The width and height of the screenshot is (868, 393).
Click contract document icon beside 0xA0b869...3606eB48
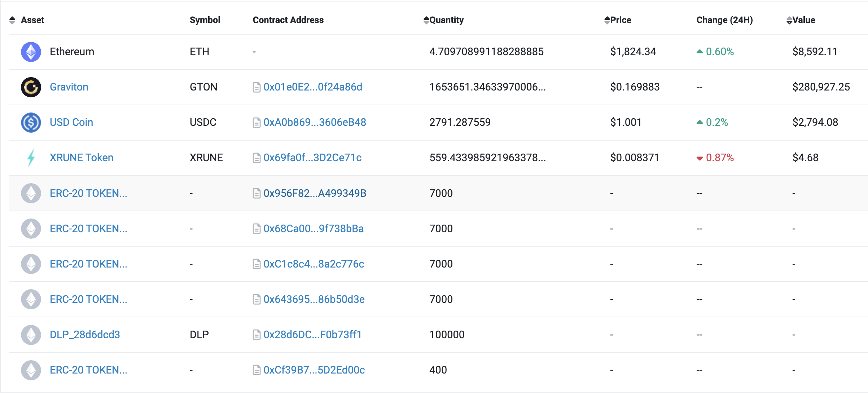pyautogui.click(x=257, y=123)
